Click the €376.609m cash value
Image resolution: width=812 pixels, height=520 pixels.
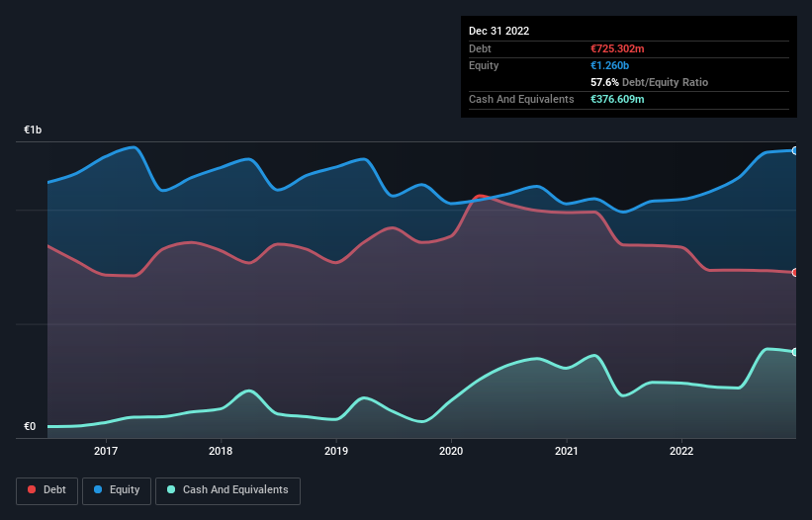pyautogui.click(x=617, y=99)
